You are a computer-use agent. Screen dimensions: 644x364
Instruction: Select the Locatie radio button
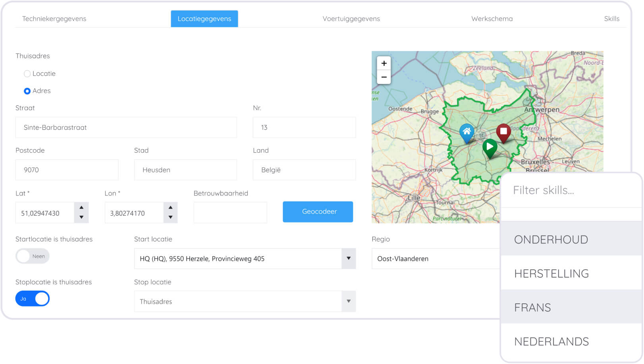click(27, 74)
